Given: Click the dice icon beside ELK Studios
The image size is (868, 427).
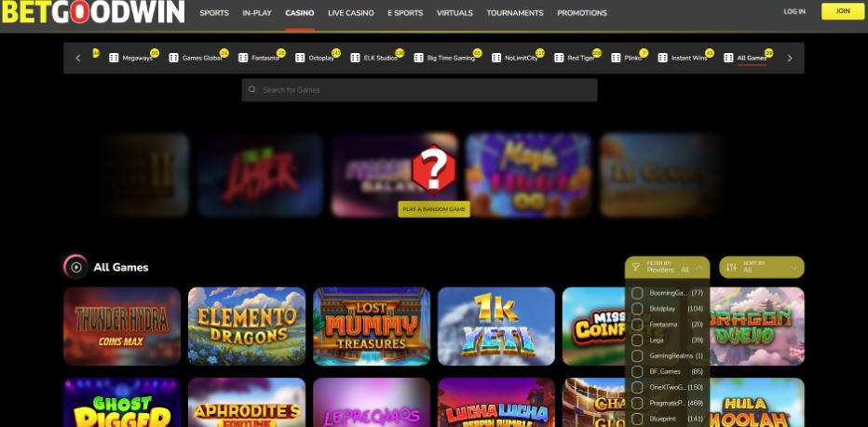Looking at the screenshot, I should (355, 58).
